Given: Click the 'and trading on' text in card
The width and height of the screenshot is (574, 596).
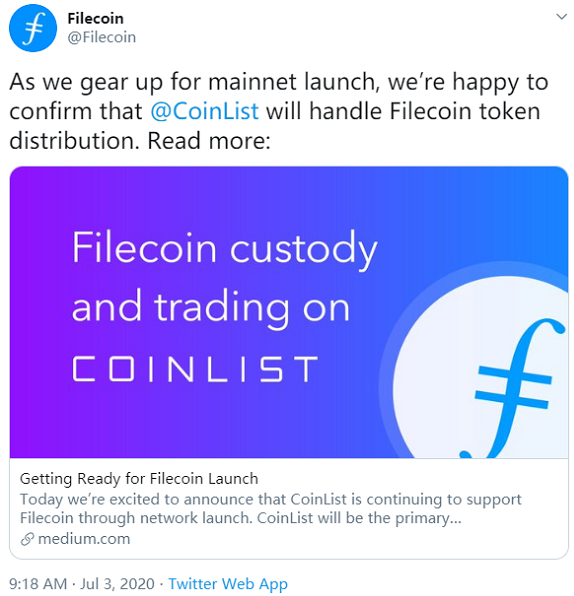Looking at the screenshot, I should tap(211, 308).
